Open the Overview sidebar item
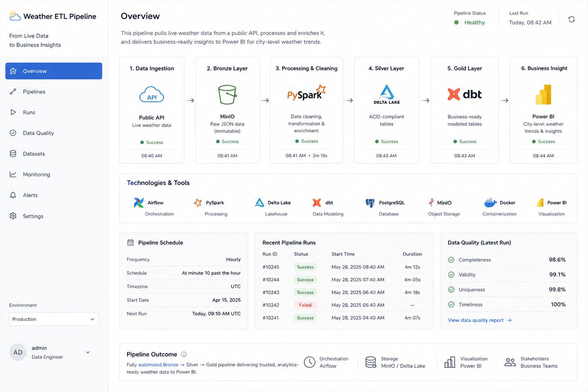 pos(54,71)
